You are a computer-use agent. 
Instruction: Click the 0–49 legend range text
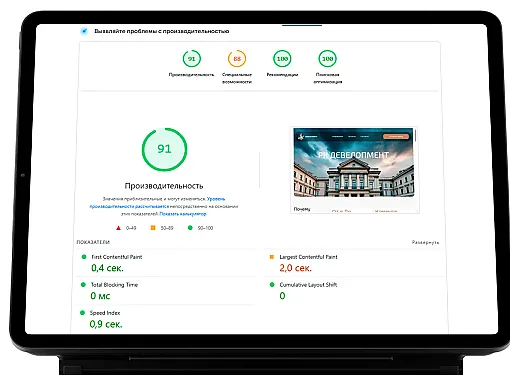[x=131, y=228]
